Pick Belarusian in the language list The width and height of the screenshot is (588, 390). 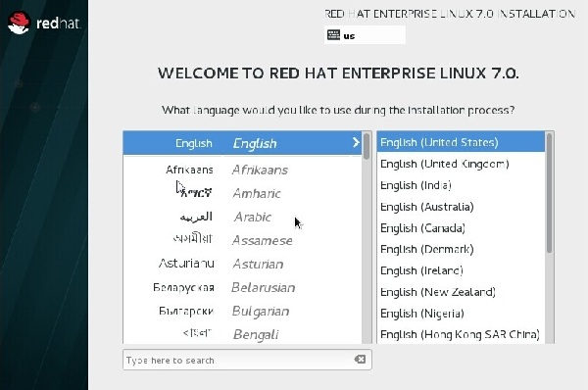click(x=242, y=288)
